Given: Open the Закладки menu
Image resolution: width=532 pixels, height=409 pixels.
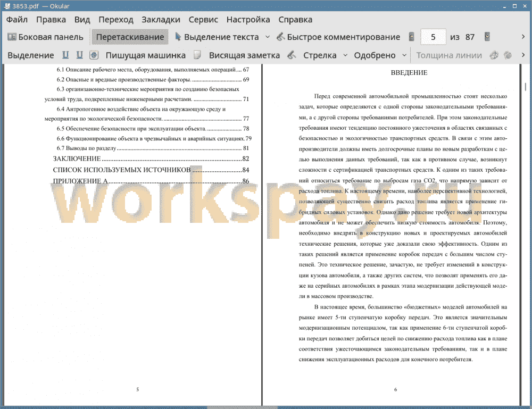Looking at the screenshot, I should (161, 20).
